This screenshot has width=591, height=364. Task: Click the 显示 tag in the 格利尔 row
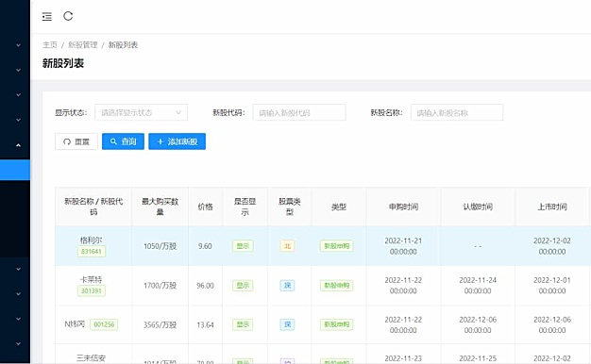pyautogui.click(x=243, y=246)
